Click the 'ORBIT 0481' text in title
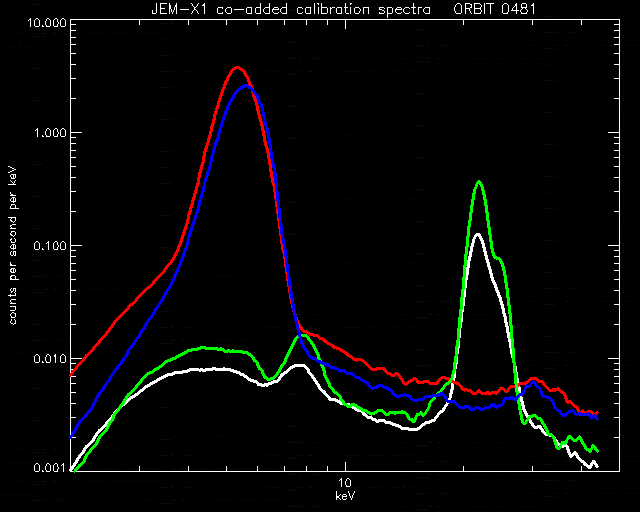640x512 pixels. (494, 9)
